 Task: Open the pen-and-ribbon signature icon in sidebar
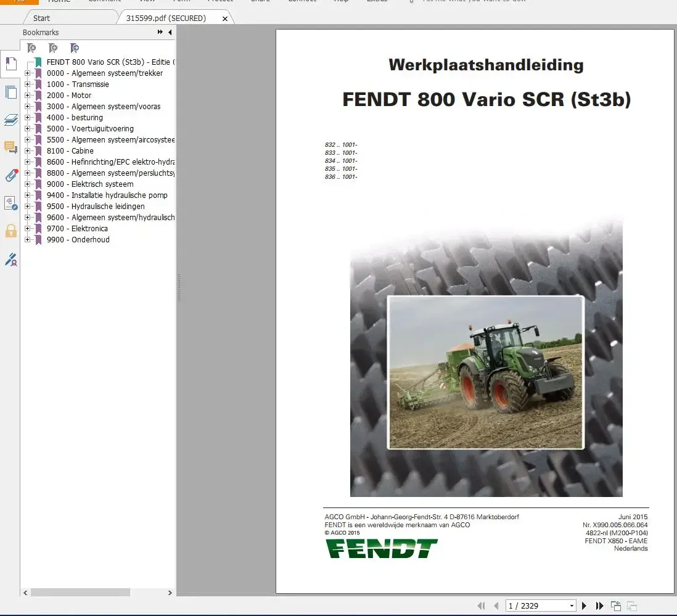[11, 260]
